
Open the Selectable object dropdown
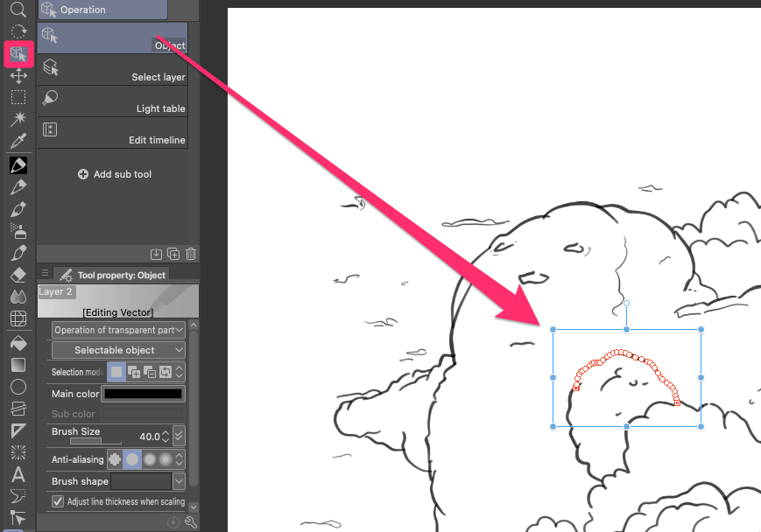click(x=116, y=349)
